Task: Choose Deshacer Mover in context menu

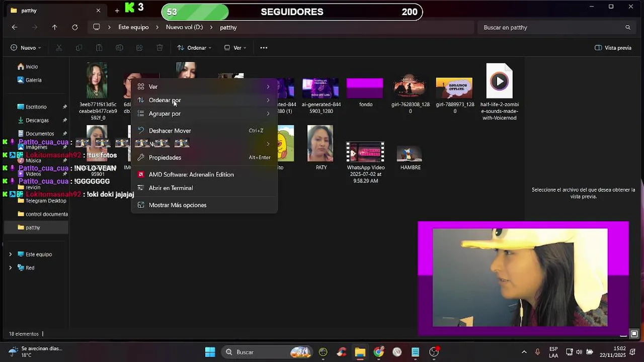Action: coord(204,131)
